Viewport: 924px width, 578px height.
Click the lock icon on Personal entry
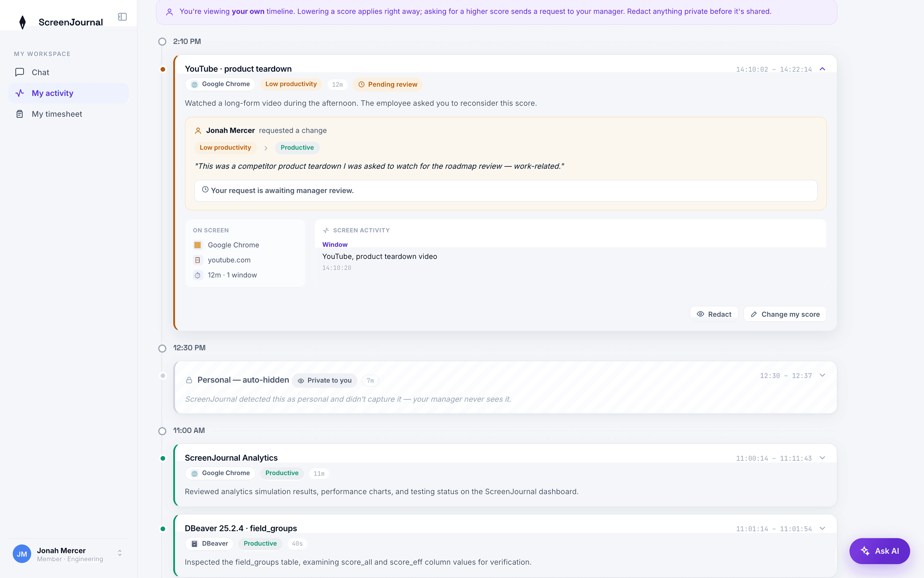[x=189, y=380]
